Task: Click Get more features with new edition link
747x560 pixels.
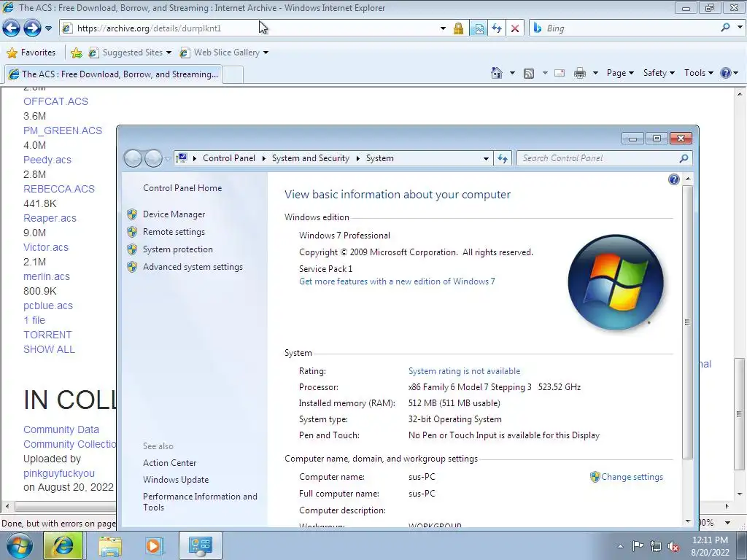Action: (397, 281)
